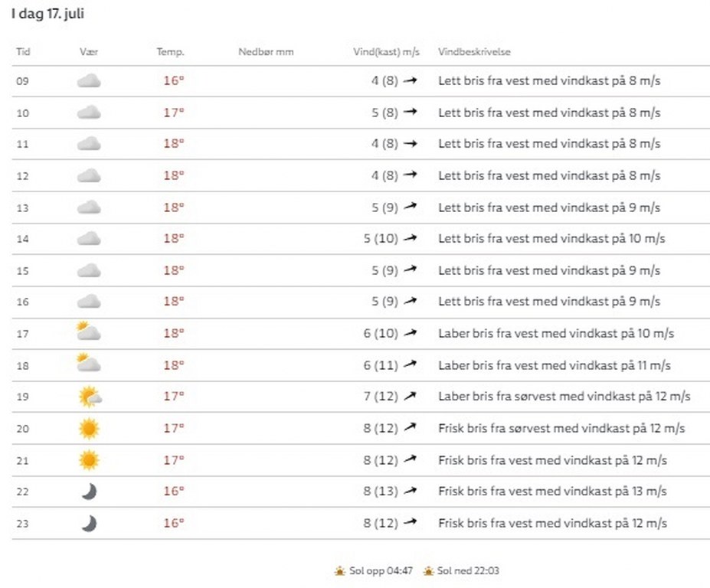Click the 8 (13) wind value at 22
The width and height of the screenshot is (710, 588).
[381, 492]
